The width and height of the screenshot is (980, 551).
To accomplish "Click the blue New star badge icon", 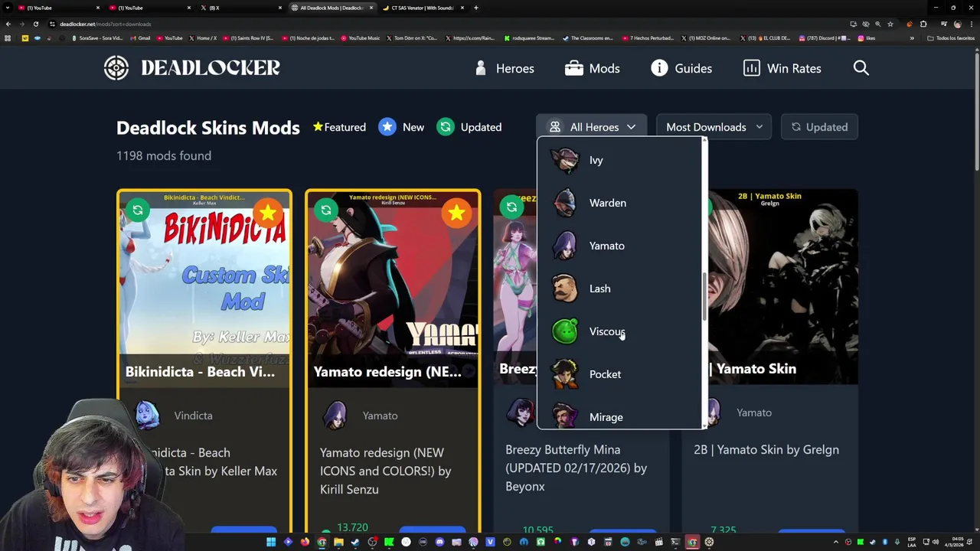I will click(387, 127).
